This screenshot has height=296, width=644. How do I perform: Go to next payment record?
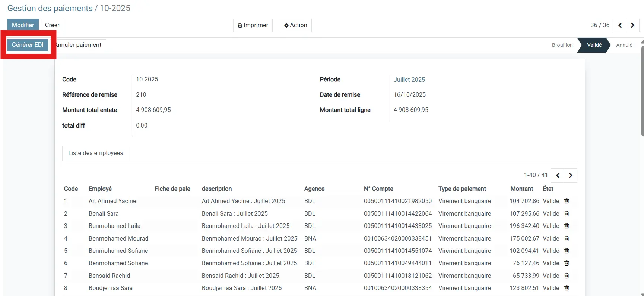(x=632, y=25)
